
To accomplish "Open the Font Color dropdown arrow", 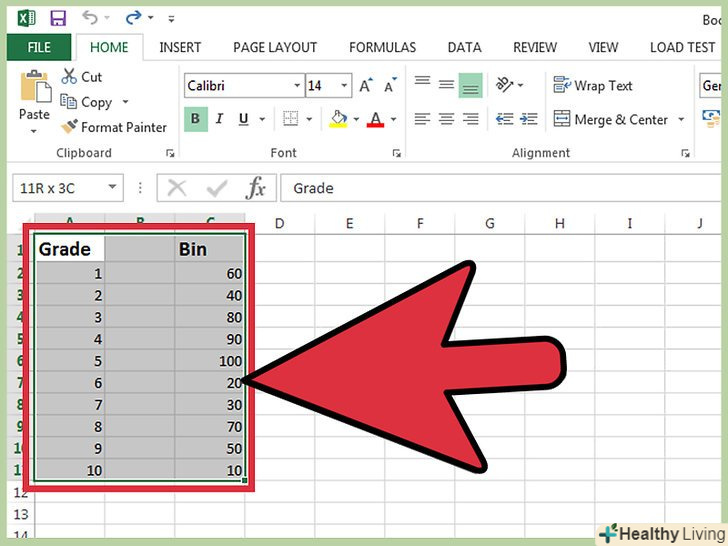I will point(394,119).
